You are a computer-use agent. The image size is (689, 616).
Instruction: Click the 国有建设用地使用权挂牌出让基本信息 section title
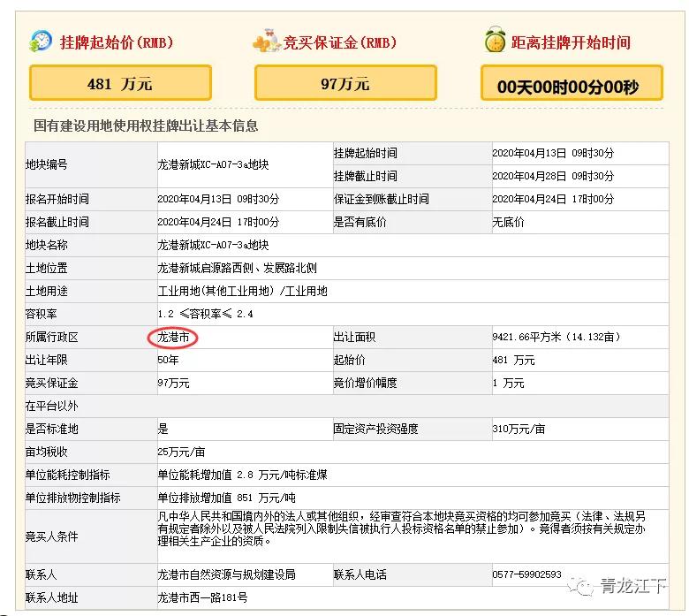[146, 125]
